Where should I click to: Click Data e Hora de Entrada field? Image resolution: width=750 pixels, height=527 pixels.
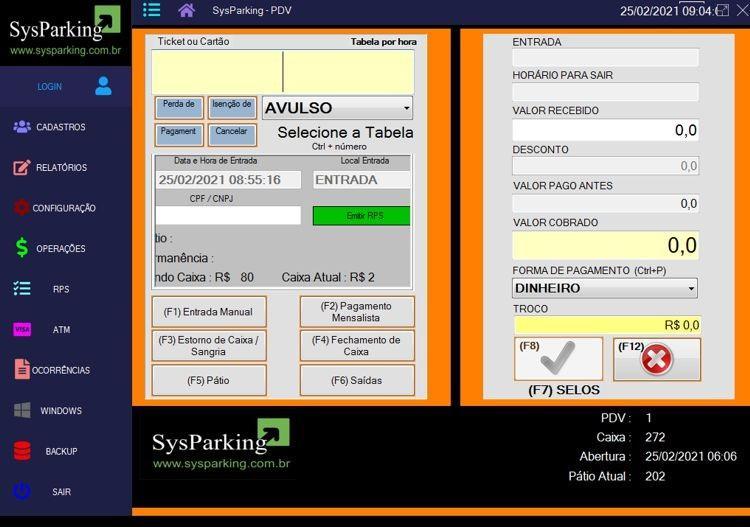tap(228, 180)
